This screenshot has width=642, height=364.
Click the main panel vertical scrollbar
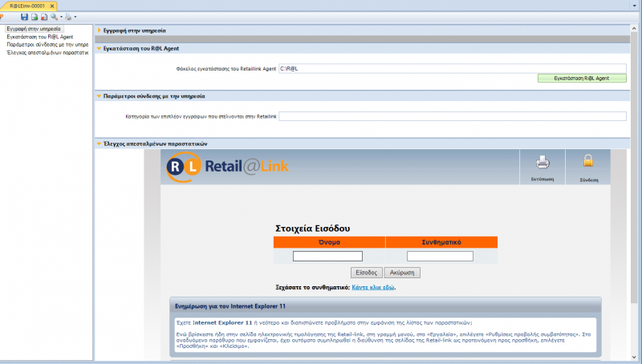coord(634,168)
